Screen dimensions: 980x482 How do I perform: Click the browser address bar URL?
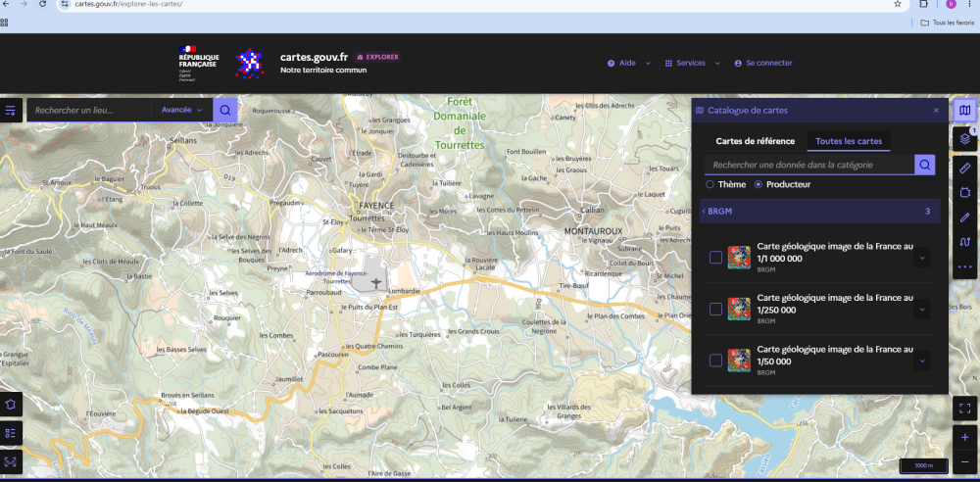coord(129,4)
